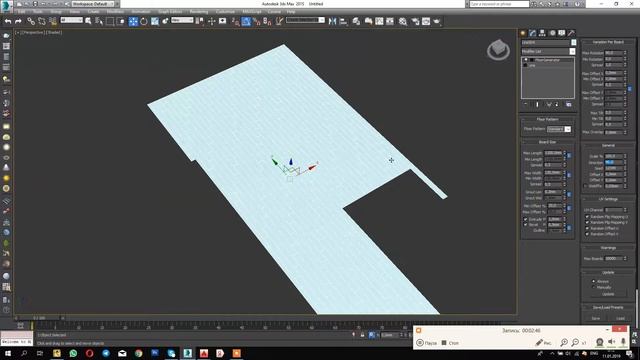The width and height of the screenshot is (640, 360).
Task: Click the Save presets button
Action: tap(596, 318)
